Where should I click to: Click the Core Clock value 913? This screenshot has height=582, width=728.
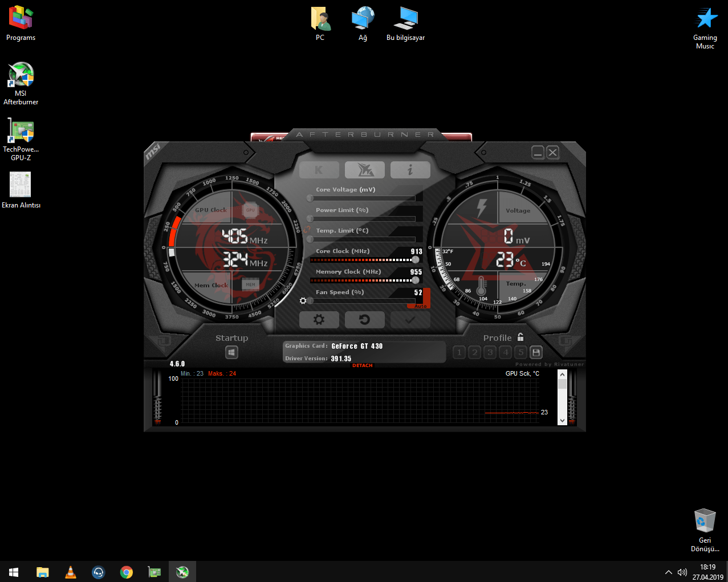pyautogui.click(x=417, y=251)
